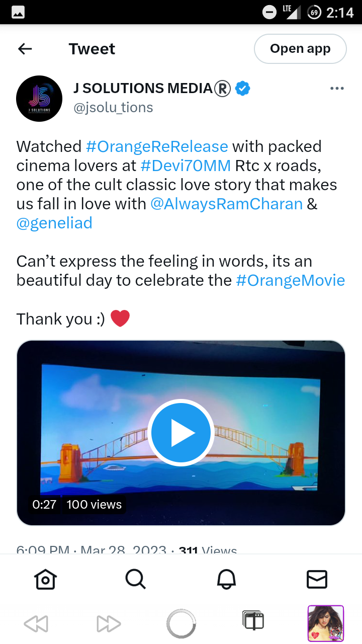Tap the circular loading button in browser bar
Viewport: 362px width, 644px height.
181,624
